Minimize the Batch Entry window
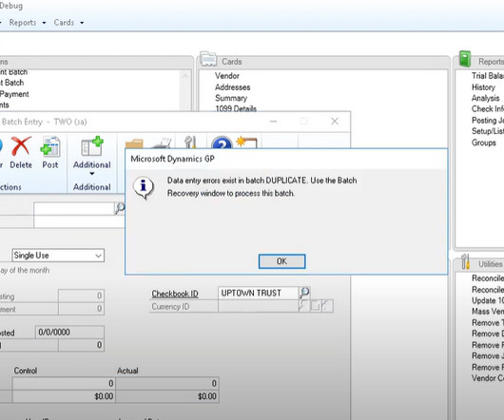The width and height of the screenshot is (504, 420). point(274,122)
